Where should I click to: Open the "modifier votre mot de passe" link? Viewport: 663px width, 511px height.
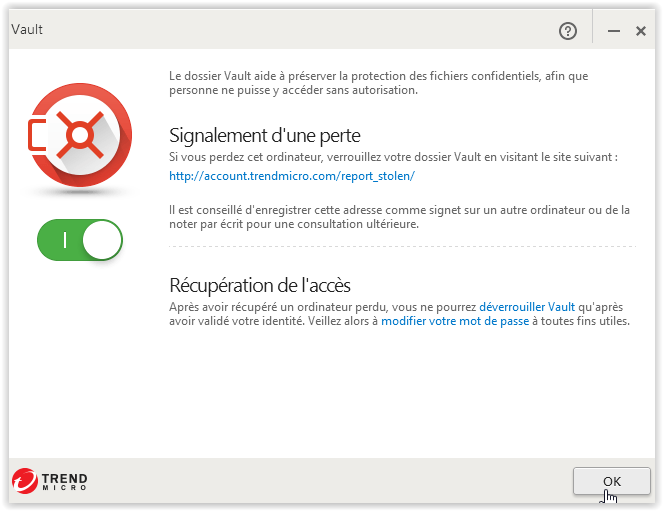click(455, 321)
